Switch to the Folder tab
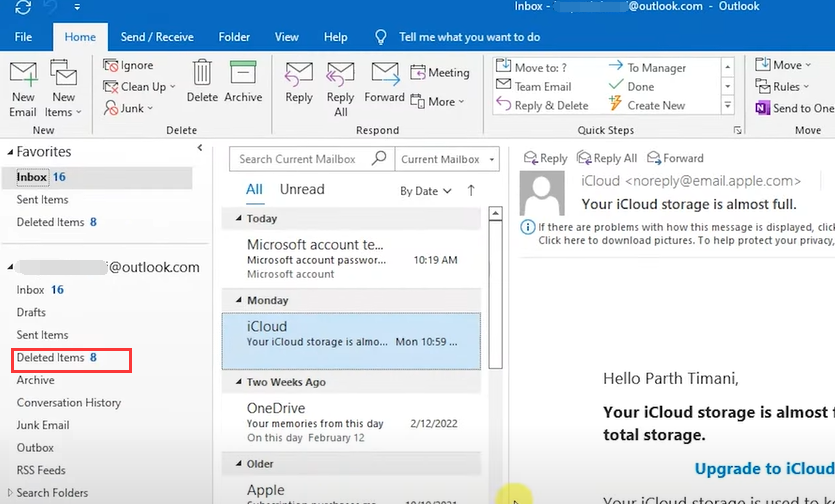This screenshot has width=835, height=504. (234, 37)
